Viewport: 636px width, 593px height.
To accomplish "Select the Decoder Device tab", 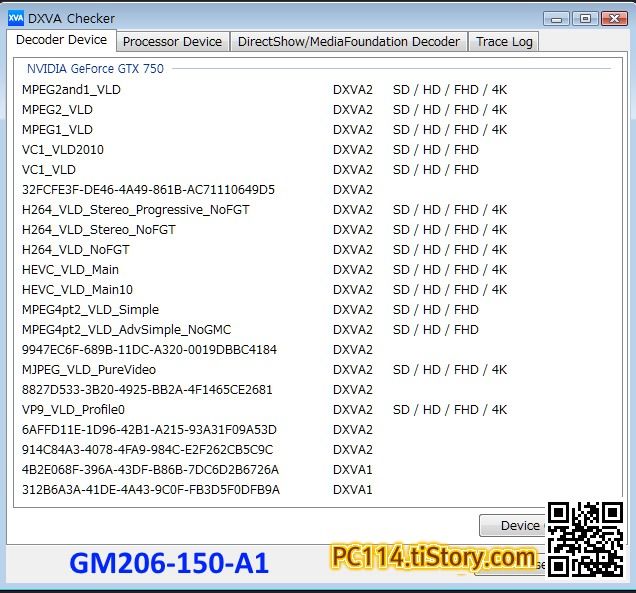I will click(61, 40).
